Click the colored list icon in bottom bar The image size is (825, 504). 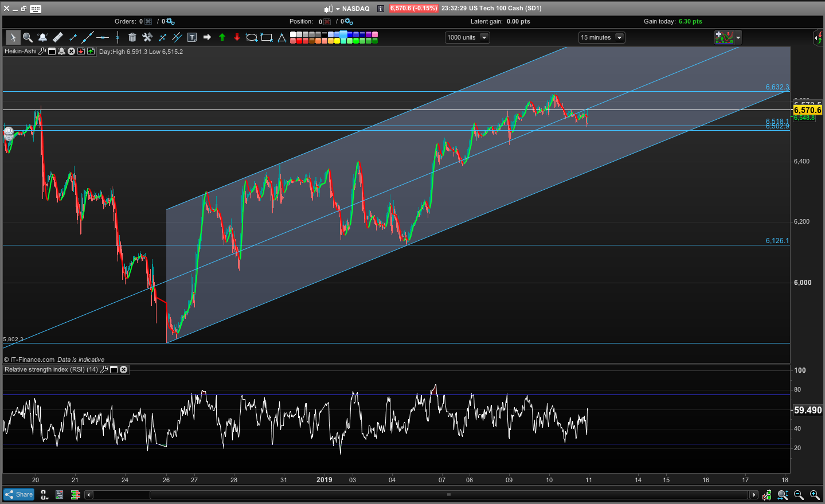tap(60, 494)
